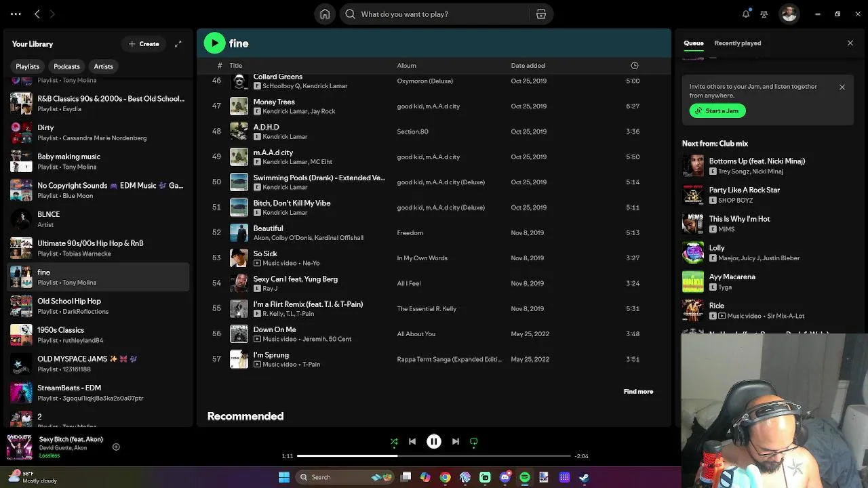868x488 pixels.
Task: Open Steam from the taskbar
Action: point(584,477)
